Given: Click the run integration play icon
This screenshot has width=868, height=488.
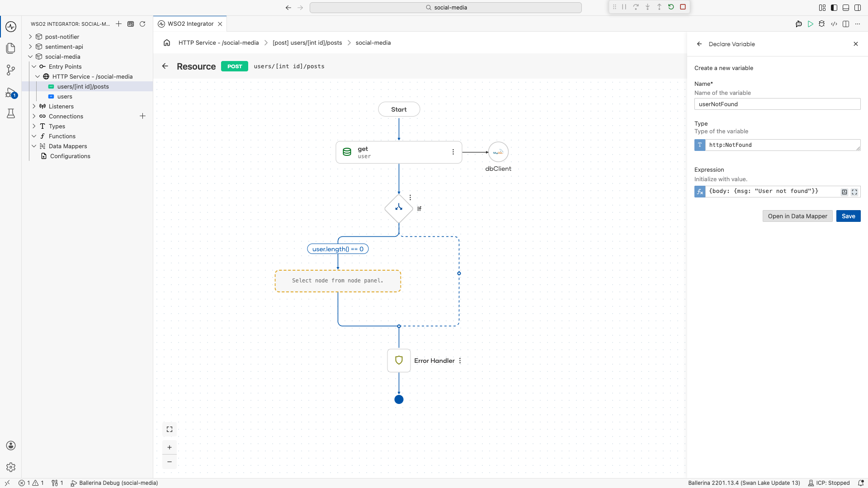Looking at the screenshot, I should [x=810, y=24].
